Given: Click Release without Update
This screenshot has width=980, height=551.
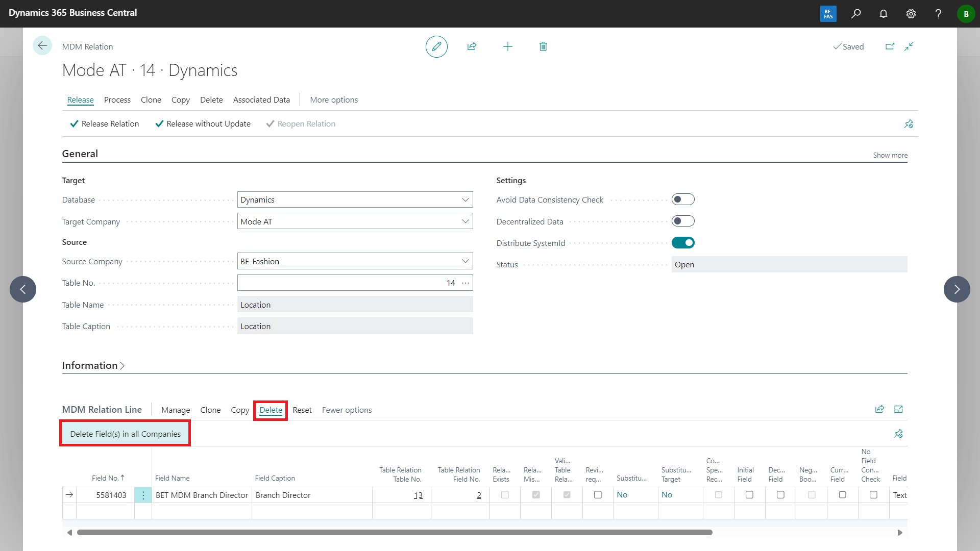Looking at the screenshot, I should pyautogui.click(x=203, y=124).
